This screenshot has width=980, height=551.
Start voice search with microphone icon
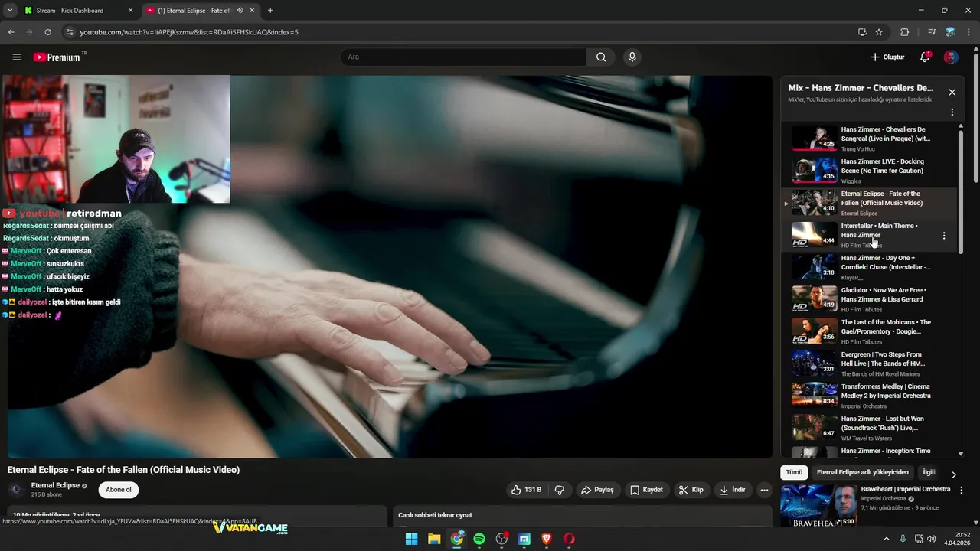pos(632,57)
